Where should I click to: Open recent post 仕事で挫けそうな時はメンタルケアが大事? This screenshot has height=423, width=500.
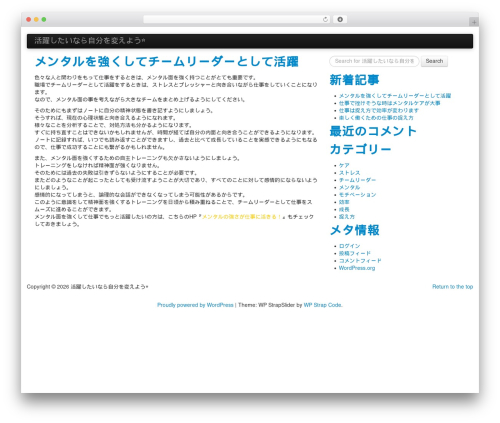tap(389, 103)
